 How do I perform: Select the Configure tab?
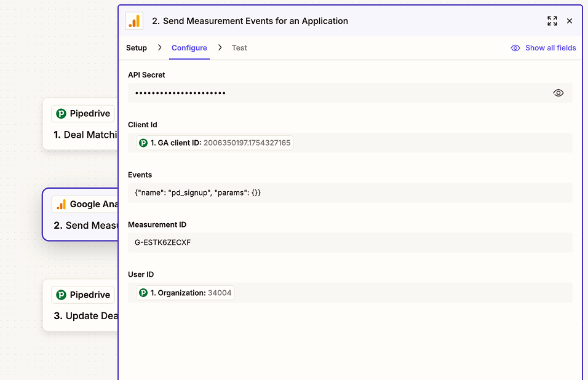[x=189, y=48]
